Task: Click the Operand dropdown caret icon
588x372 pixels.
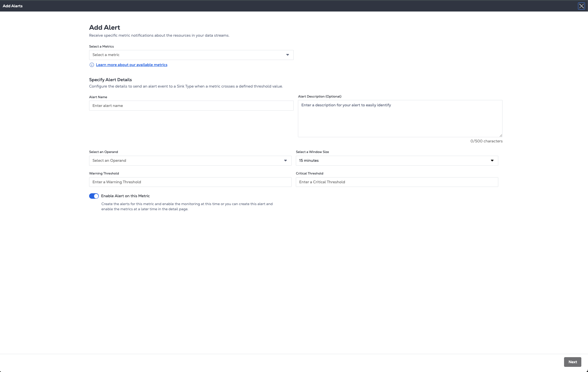Action: click(285, 161)
